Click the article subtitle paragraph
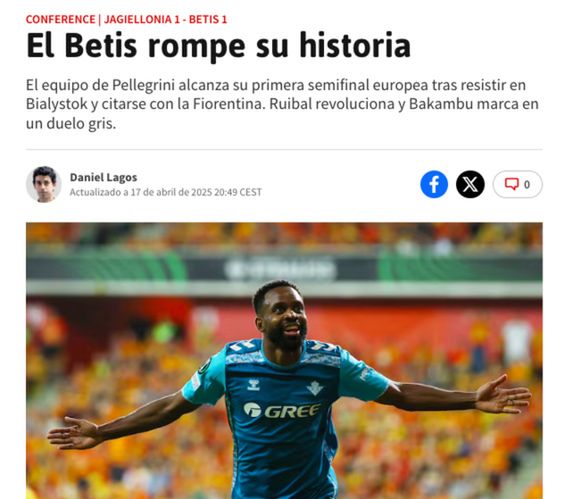The image size is (565, 499). pyautogui.click(x=282, y=104)
